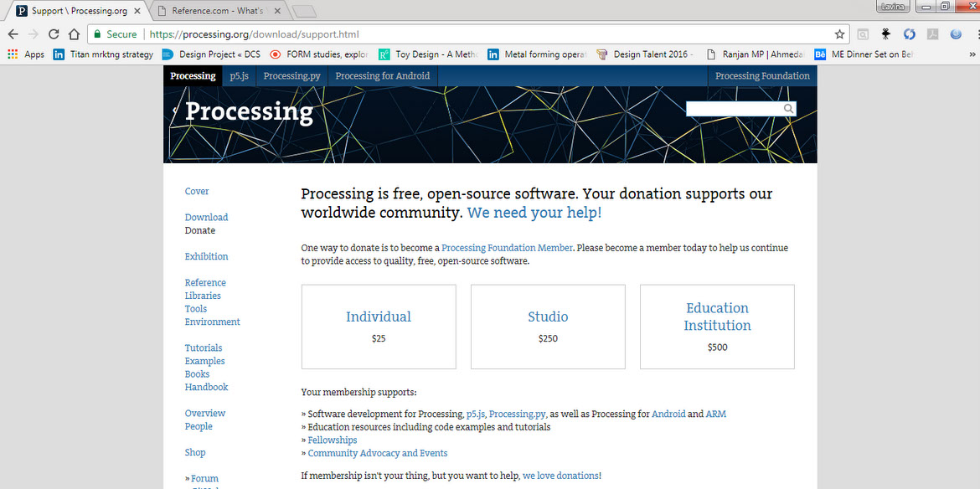Screen dimensions: 980x489
Task: Open Overview in the sidebar
Action: point(205,414)
